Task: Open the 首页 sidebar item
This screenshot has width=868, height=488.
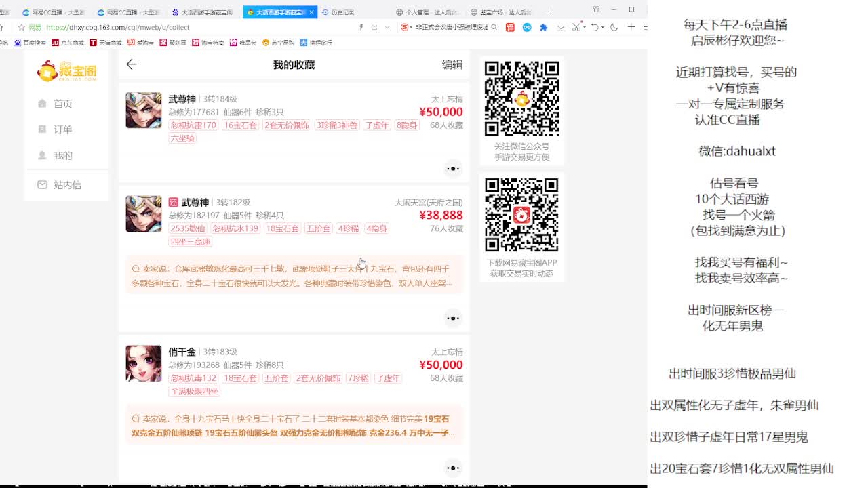Action: pyautogui.click(x=63, y=104)
